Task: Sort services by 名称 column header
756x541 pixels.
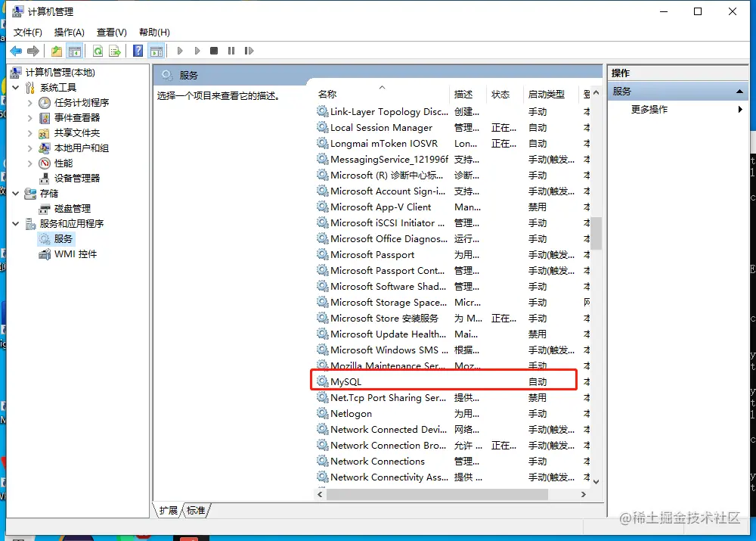Action: [382, 94]
